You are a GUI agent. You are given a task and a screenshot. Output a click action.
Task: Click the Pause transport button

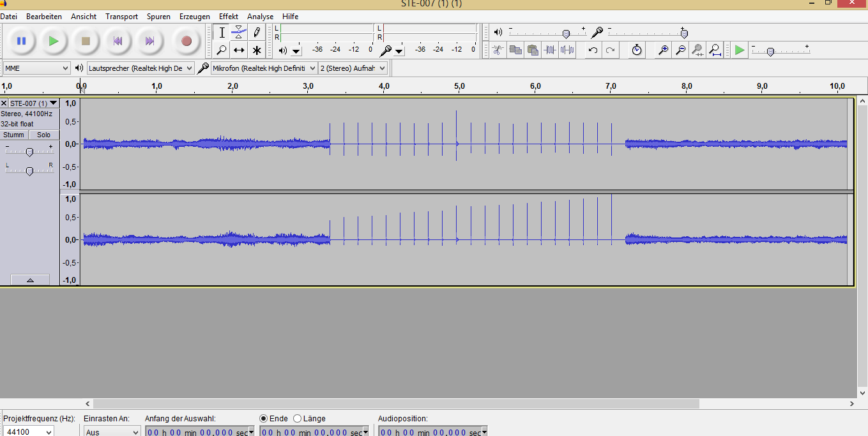point(22,41)
